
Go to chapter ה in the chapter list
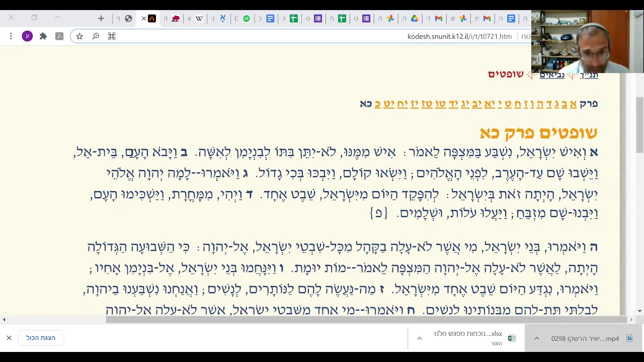point(540,104)
